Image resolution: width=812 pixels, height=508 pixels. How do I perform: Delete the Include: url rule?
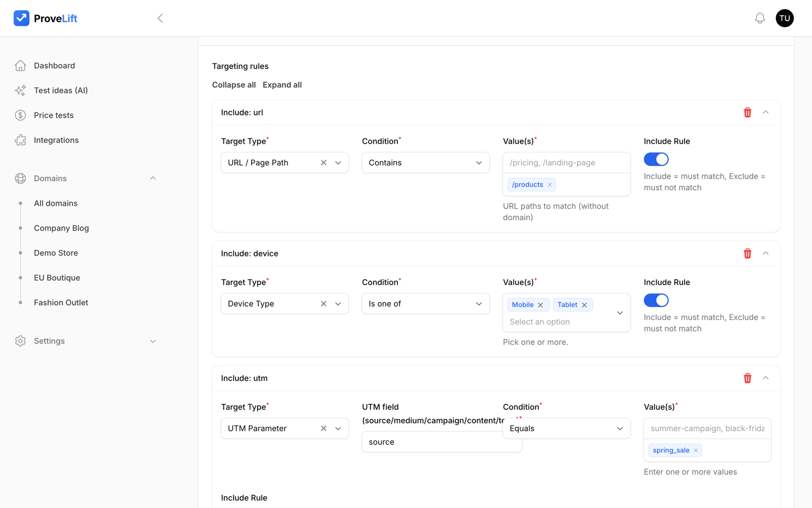pos(748,112)
